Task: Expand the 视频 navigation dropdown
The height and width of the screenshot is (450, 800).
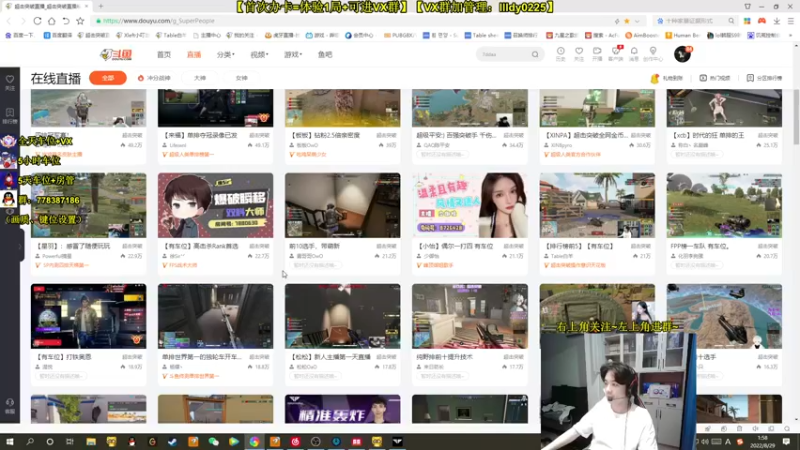Action: pos(259,55)
